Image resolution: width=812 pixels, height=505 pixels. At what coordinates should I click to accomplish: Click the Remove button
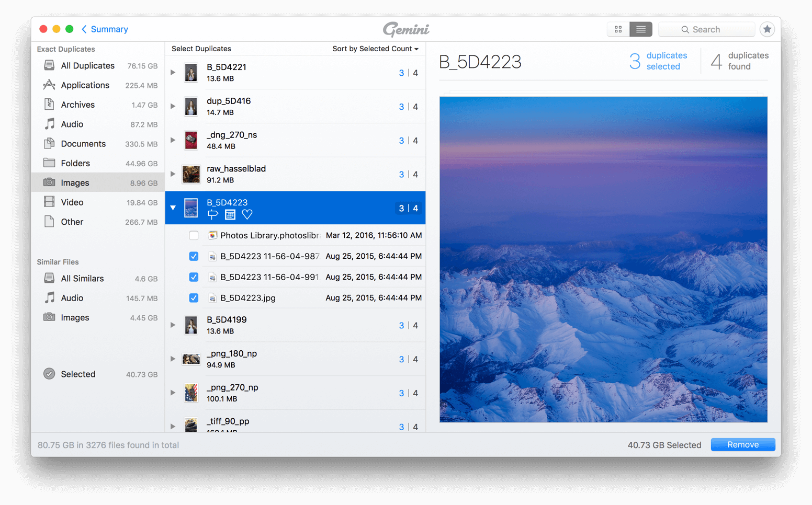coord(742,445)
